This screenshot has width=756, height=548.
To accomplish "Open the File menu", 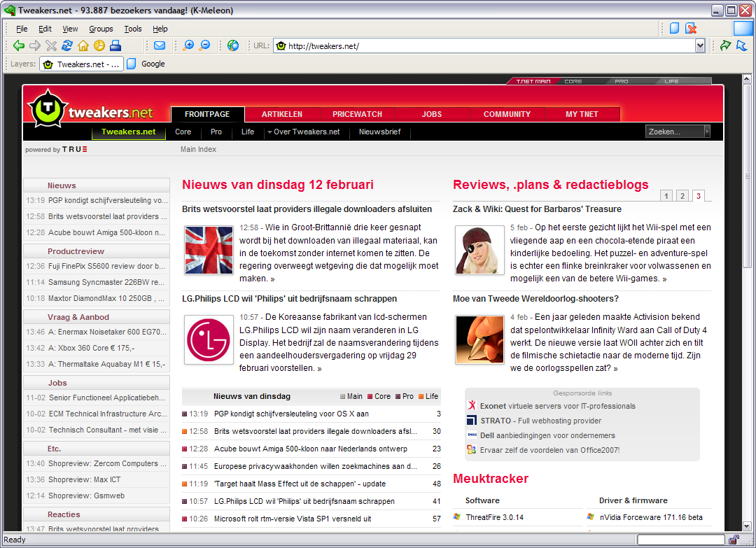I will (x=22, y=29).
